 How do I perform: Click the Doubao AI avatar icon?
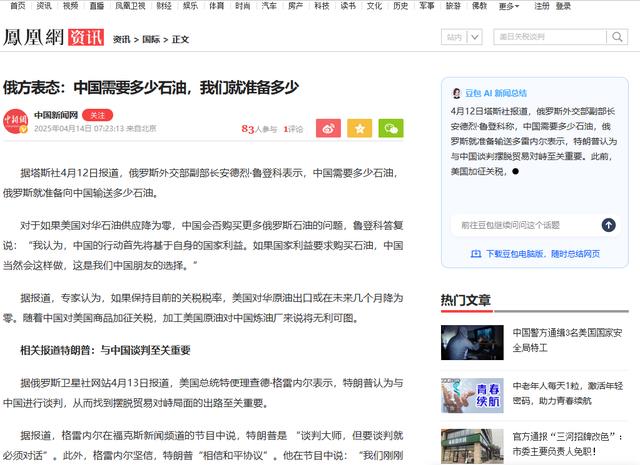[456, 93]
